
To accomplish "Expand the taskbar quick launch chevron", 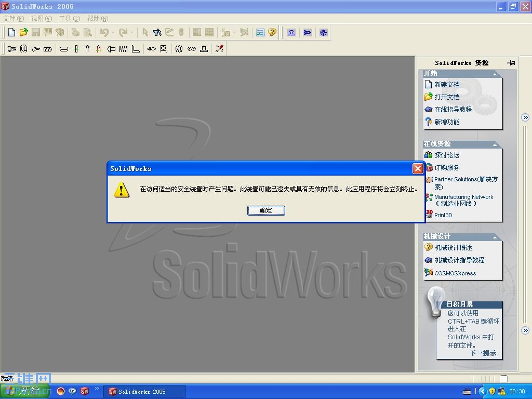I will (x=97, y=389).
